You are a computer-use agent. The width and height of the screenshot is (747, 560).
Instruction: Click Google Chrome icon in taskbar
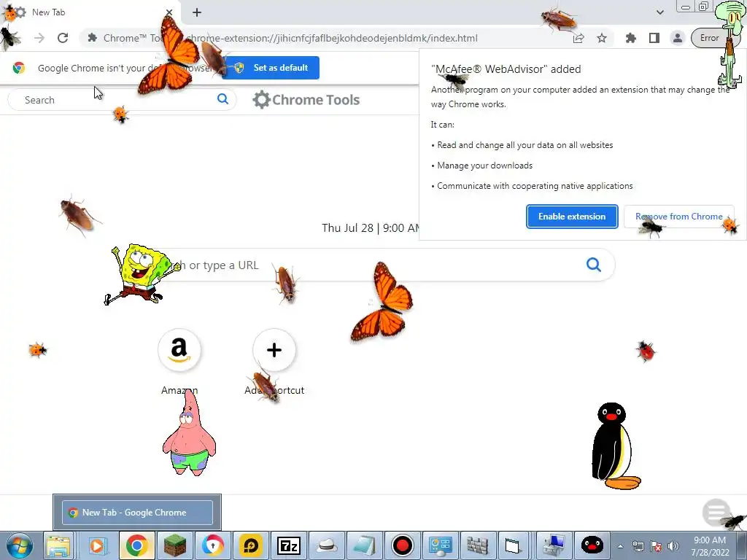point(136,545)
